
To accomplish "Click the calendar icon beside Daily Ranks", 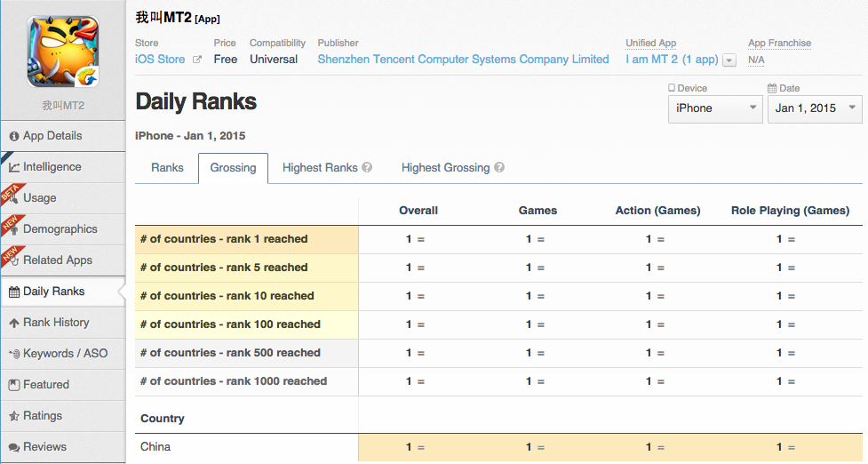I will coord(14,292).
